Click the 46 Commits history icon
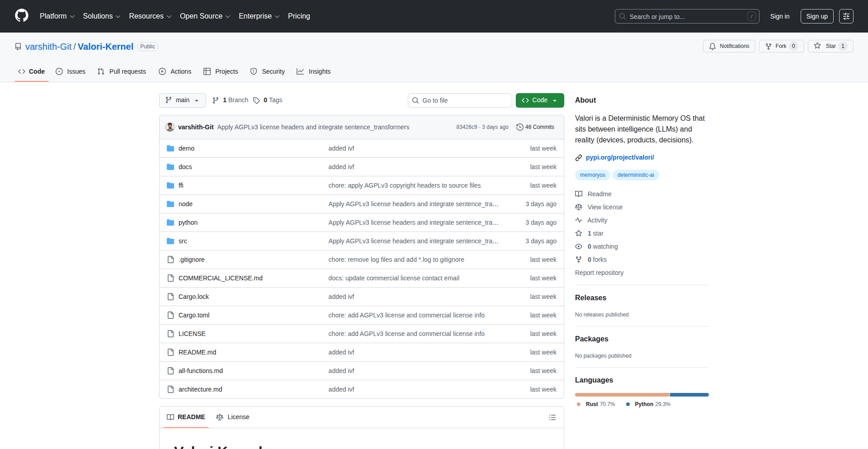 point(520,127)
